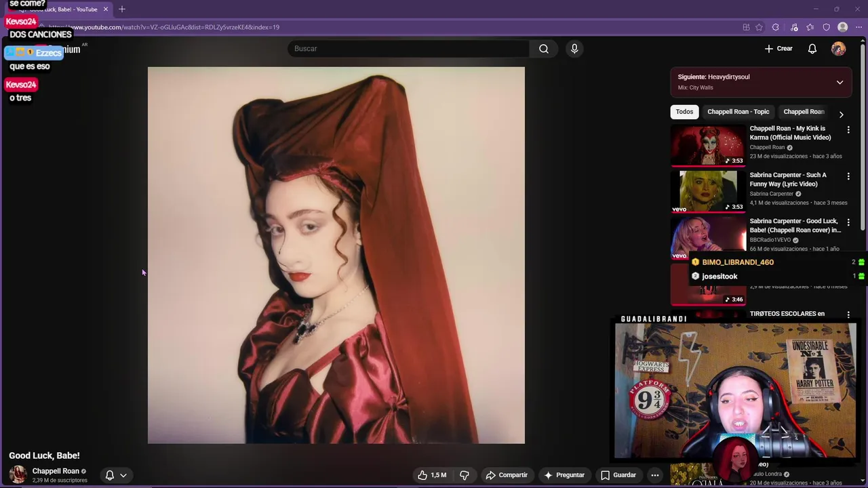Open browser settings and more menu

[859, 27]
